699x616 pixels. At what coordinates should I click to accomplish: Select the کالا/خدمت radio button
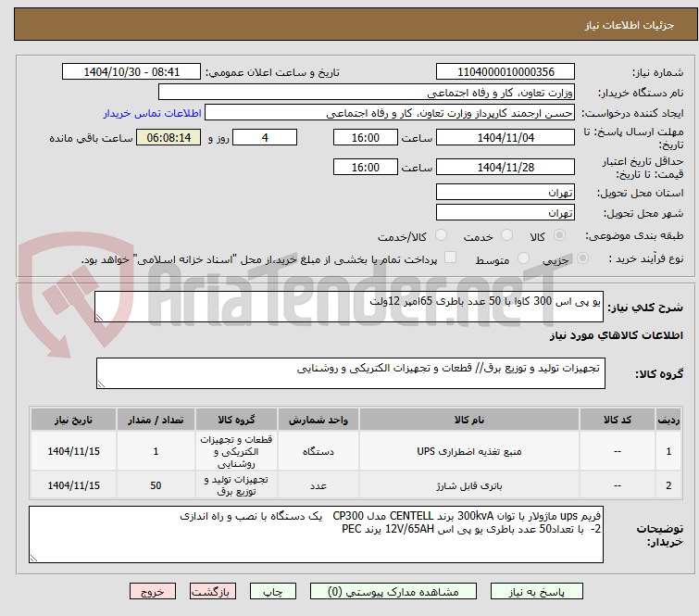pyautogui.click(x=441, y=235)
